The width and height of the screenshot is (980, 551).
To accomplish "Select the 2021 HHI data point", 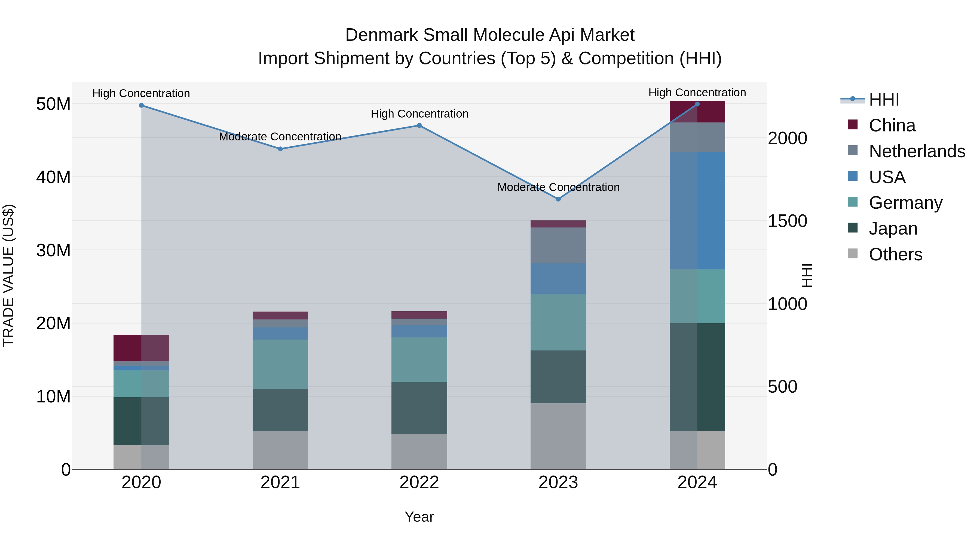I will (x=280, y=149).
